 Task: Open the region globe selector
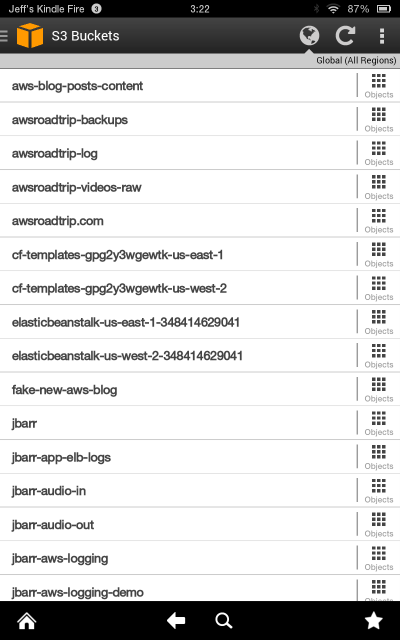click(x=309, y=36)
